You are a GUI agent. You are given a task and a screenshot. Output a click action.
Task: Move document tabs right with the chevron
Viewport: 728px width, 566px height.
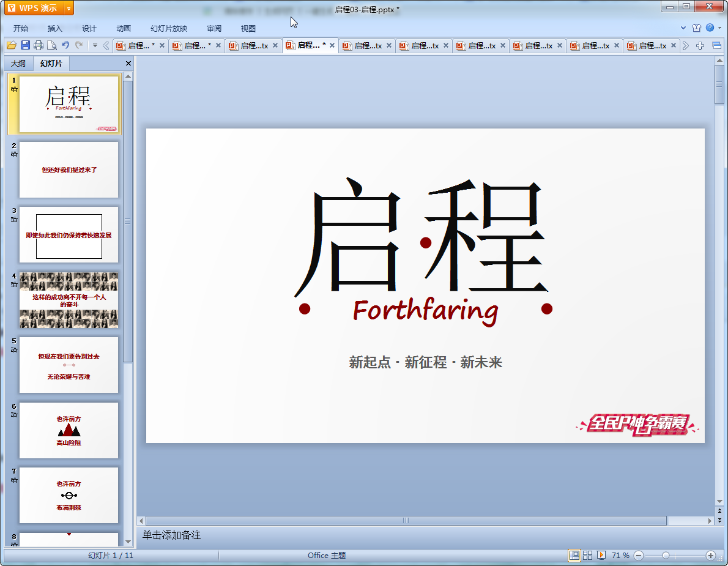(685, 45)
